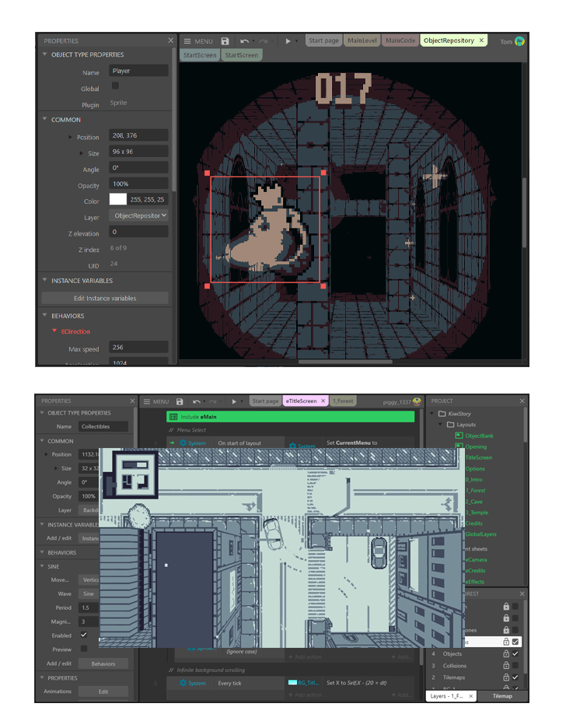Toggle the Global checkbox for Player
The height and width of the screenshot is (728, 566).
pos(116,86)
